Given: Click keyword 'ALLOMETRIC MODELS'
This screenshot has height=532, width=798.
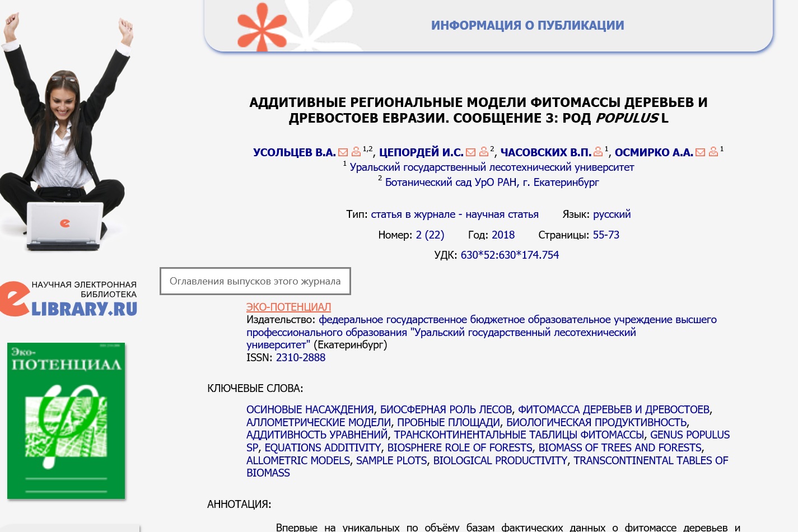Looking at the screenshot, I should (298, 460).
